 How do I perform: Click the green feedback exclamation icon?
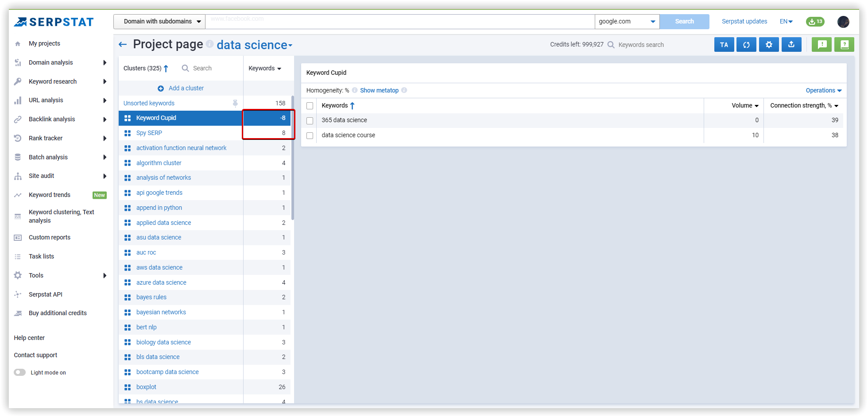822,45
